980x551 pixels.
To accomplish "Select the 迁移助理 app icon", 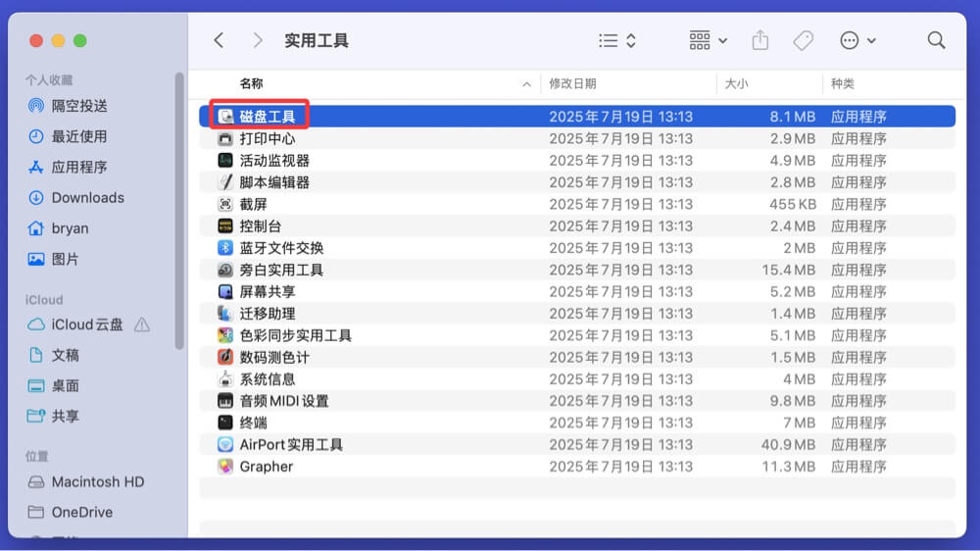I will (x=225, y=314).
